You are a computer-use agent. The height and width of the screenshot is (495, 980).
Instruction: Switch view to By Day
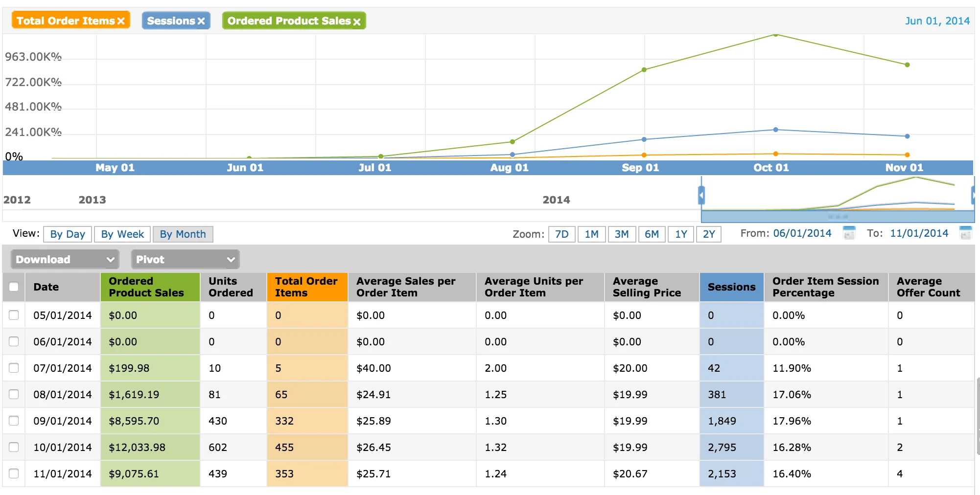point(68,234)
